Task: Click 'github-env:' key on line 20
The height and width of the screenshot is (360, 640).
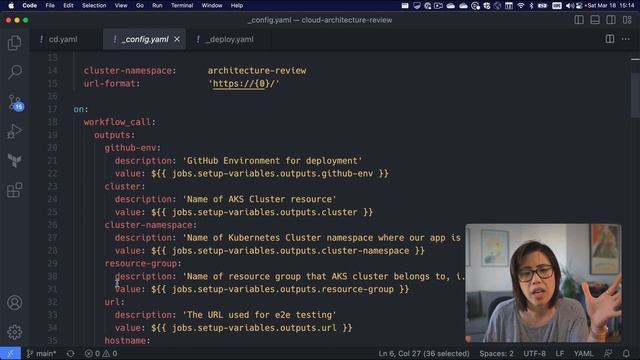Action: click(133, 148)
